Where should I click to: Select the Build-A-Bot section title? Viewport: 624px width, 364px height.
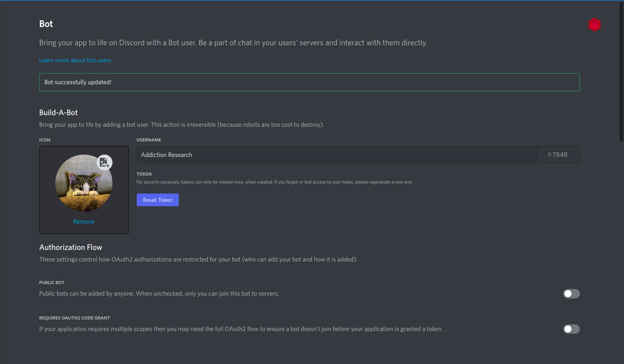[x=58, y=112]
